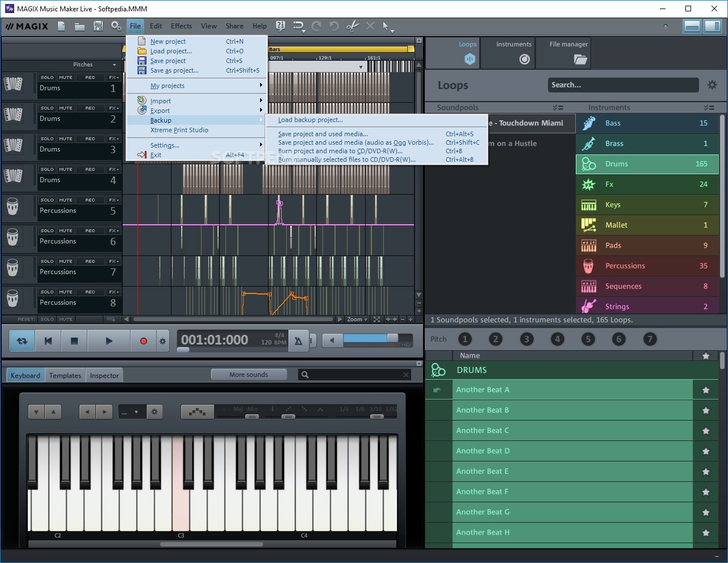Mute Percussions track 6
This screenshot has width=728, height=563.
(66, 230)
